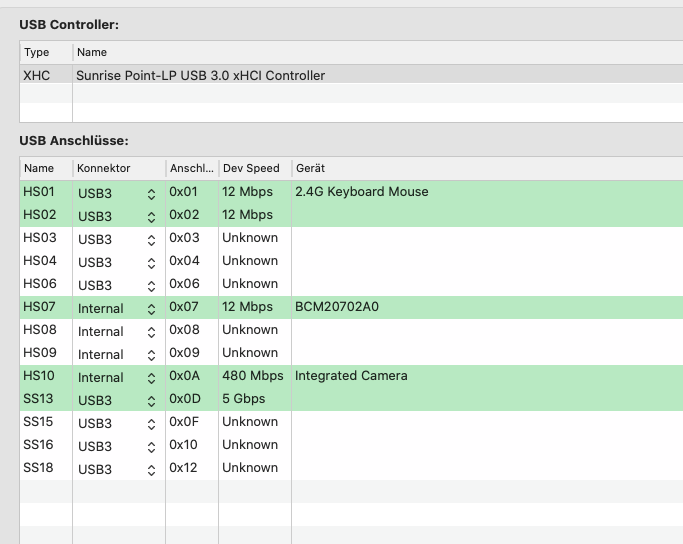Viewport: 683px width, 544px height.
Task: Open connector dropdown for HS08 row
Action: 151,331
